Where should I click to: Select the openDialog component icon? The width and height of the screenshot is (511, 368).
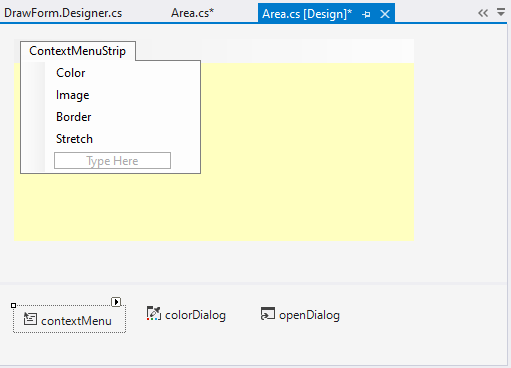[268, 314]
